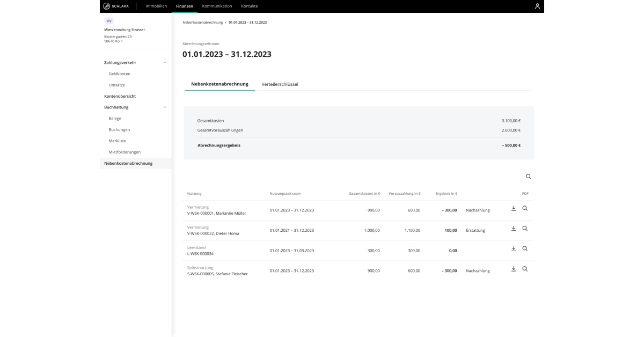Viewport: 644px width, 337px height.
Task: Open Merkliste in sidebar
Action: click(x=117, y=141)
